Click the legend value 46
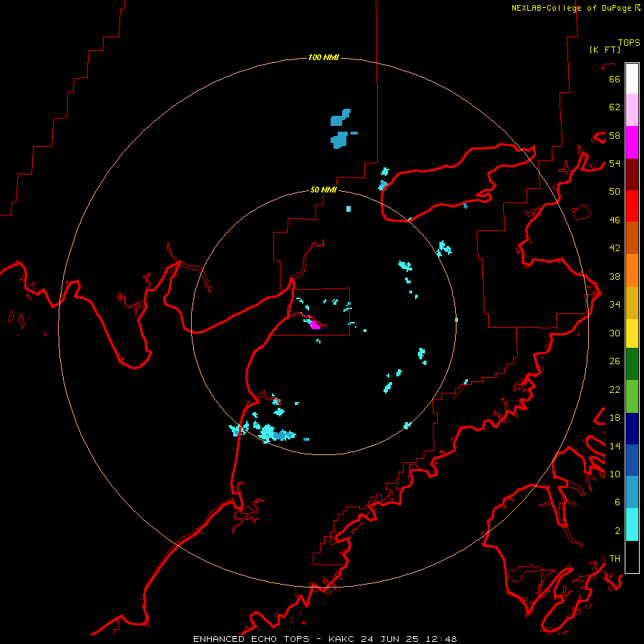 [x=615, y=220]
